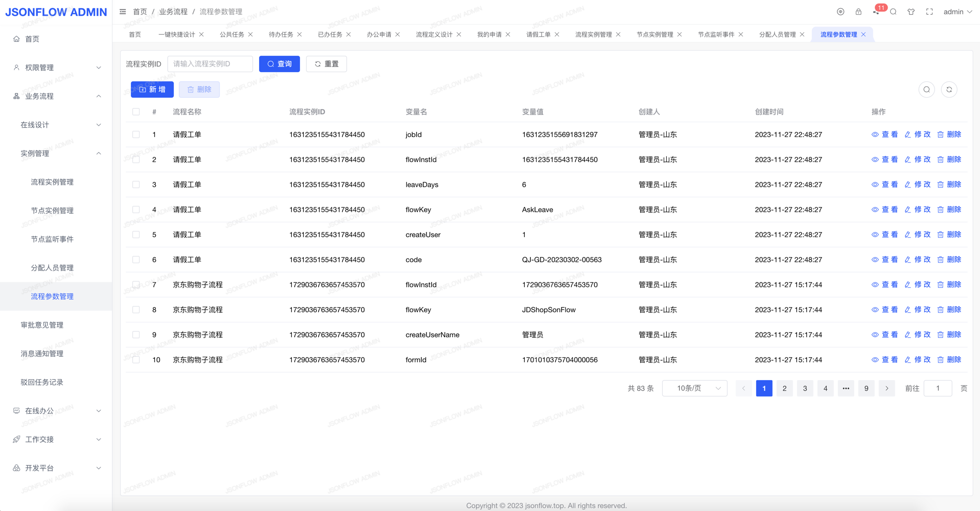Switch to the 流程实例管理 tab
The image size is (980, 511).
(593, 34)
